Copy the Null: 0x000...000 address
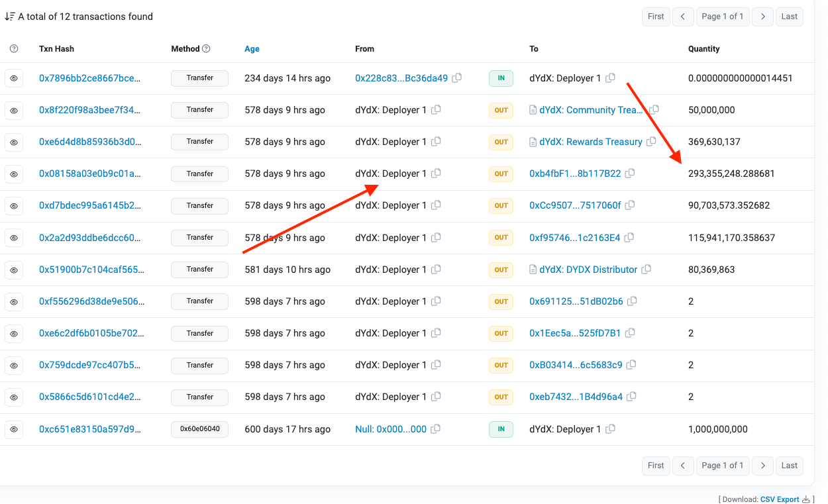 click(x=435, y=428)
